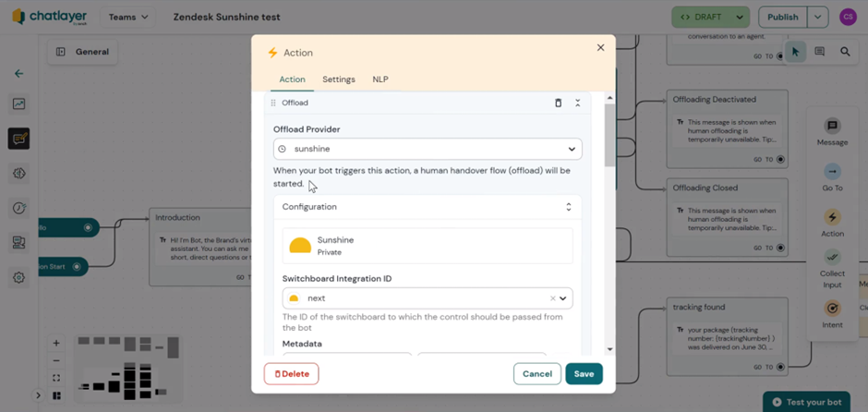Collapse the Offload block using arrows icon
Screen dimensions: 868x412
pyautogui.click(x=577, y=103)
